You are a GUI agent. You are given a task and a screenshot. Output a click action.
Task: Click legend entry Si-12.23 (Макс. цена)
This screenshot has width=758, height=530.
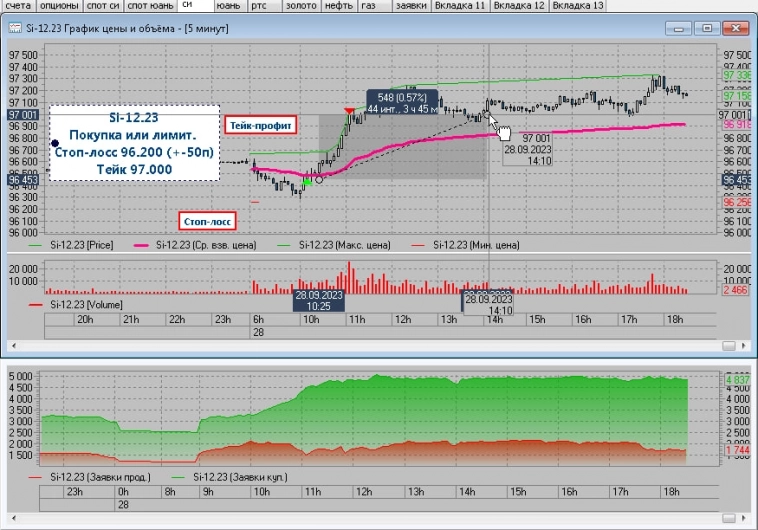[334, 245]
